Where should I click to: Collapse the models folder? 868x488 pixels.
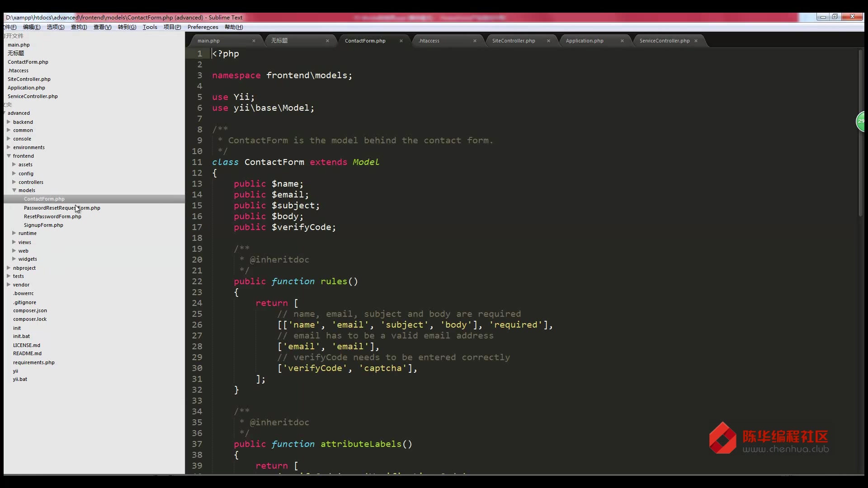(x=14, y=190)
